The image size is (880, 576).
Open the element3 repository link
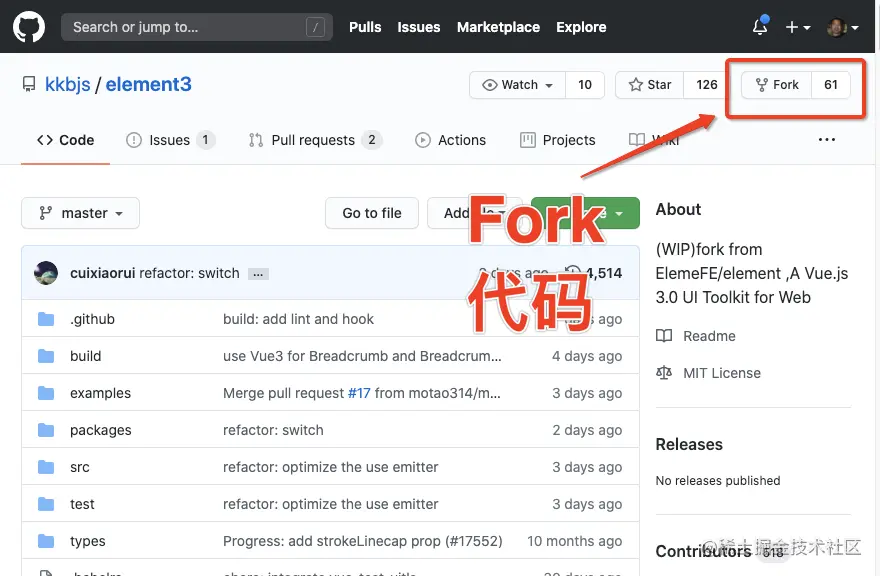click(x=149, y=84)
